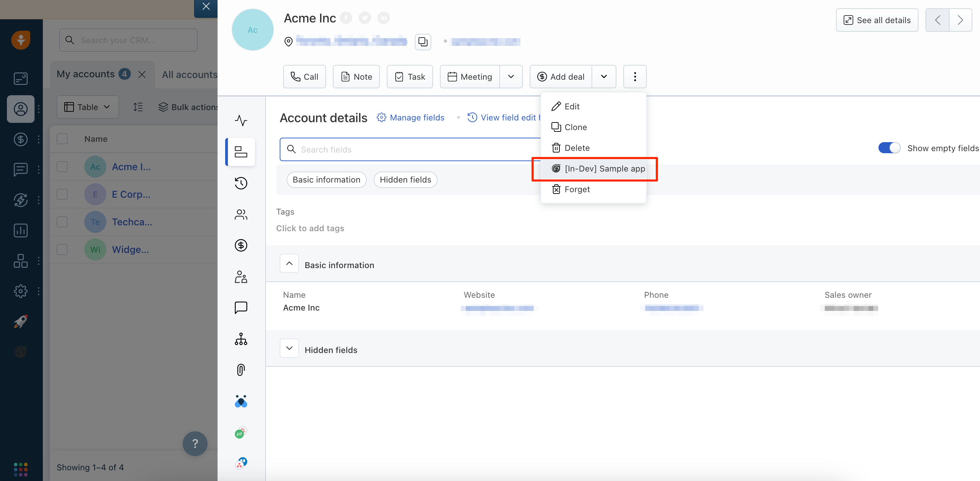Click the Hidden fields tab
The width and height of the screenshot is (980, 481).
coord(405,180)
